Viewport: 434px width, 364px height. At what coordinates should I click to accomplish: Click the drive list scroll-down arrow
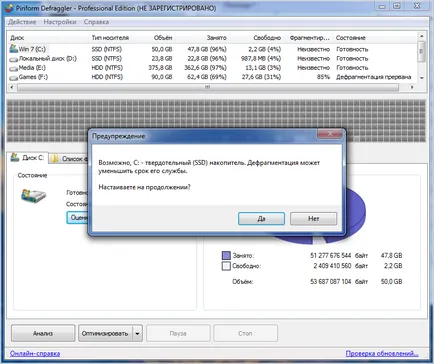(x=422, y=78)
